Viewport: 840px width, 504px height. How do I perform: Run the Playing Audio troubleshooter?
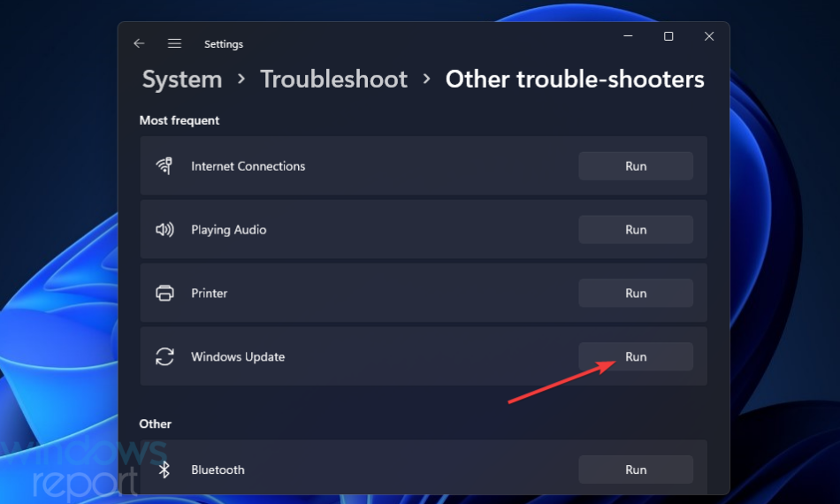point(635,230)
